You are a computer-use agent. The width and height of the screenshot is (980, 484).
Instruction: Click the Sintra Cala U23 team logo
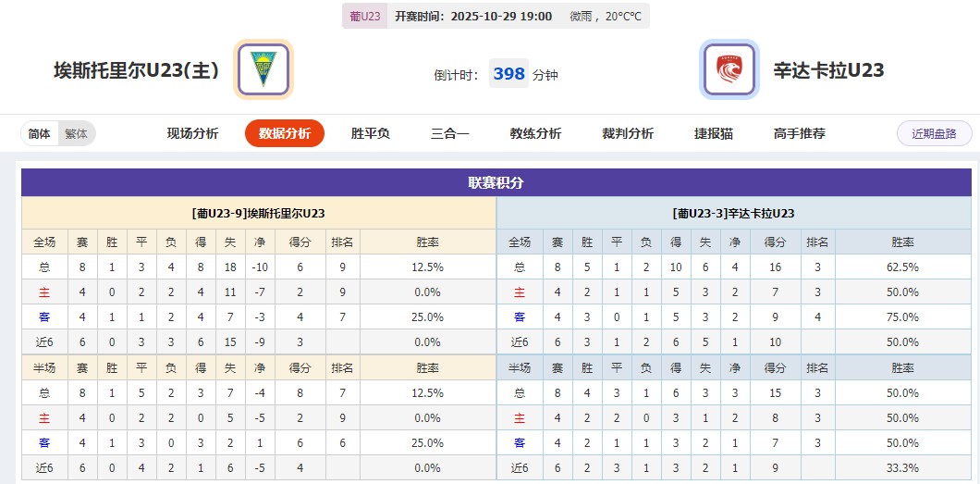(729, 69)
